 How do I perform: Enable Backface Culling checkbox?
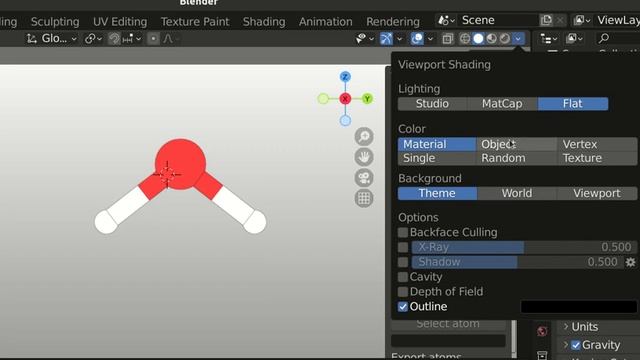pyautogui.click(x=403, y=232)
